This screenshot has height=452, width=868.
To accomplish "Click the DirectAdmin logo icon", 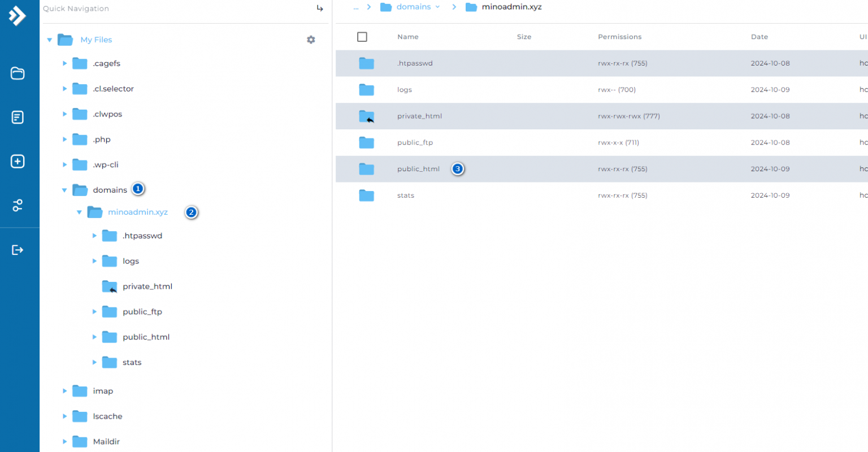I will [x=18, y=15].
